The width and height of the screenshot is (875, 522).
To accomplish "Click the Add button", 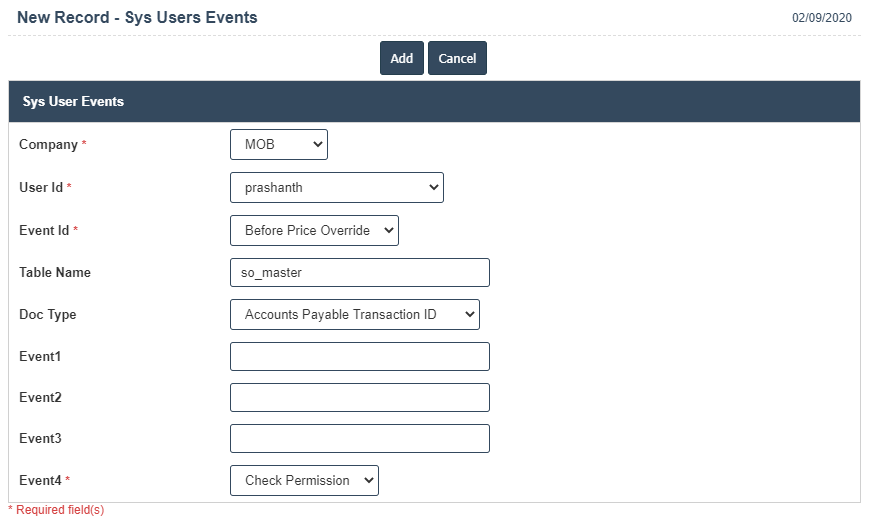I will pyautogui.click(x=401, y=58).
